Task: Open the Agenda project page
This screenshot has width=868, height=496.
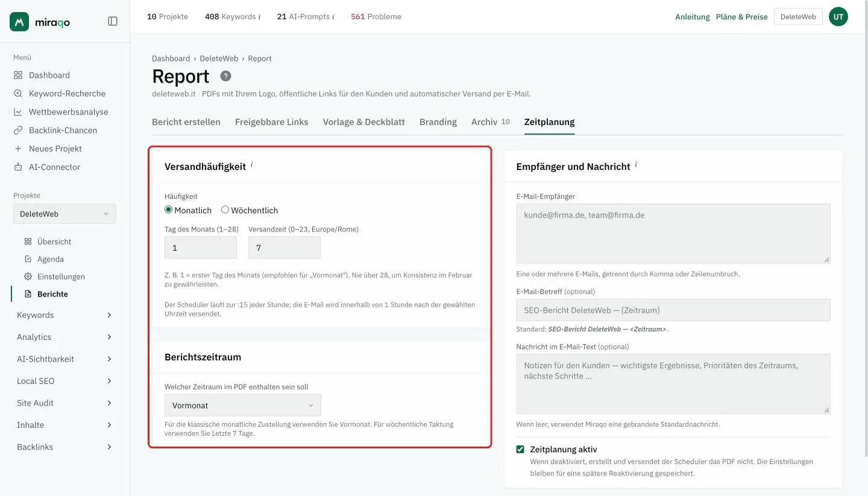Action: [51, 259]
